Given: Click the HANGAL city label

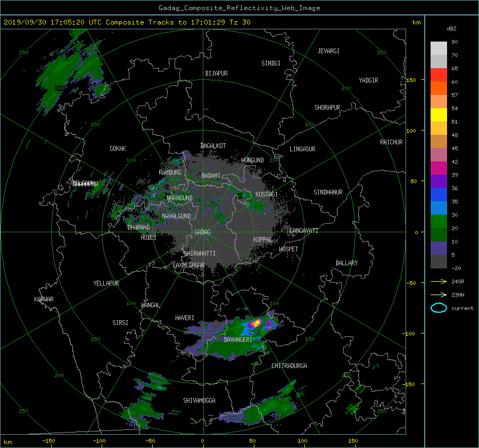Looking at the screenshot, I should click(x=150, y=305).
